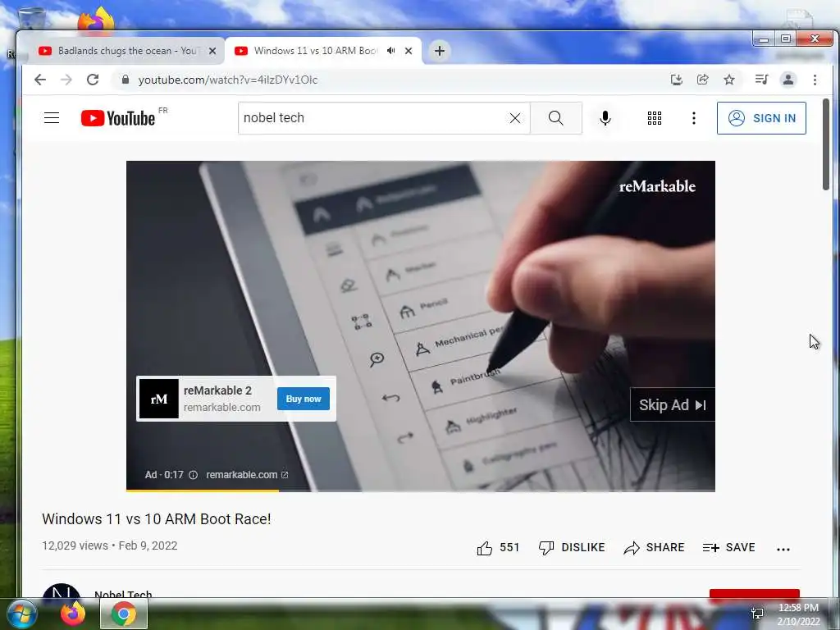Screen dimensions: 840x630
Task: Like the video (551)
Action: pos(498,547)
